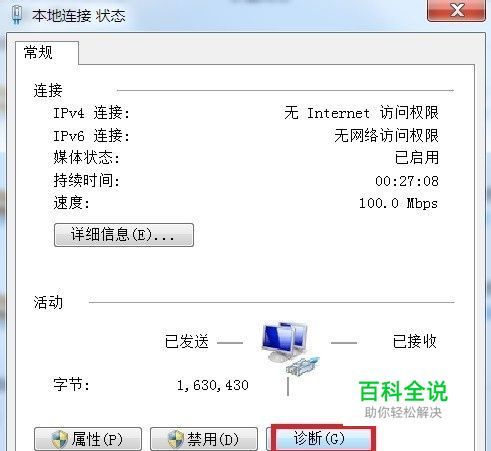
Task: Click the shield icon on 禁用 button
Action: tap(175, 439)
